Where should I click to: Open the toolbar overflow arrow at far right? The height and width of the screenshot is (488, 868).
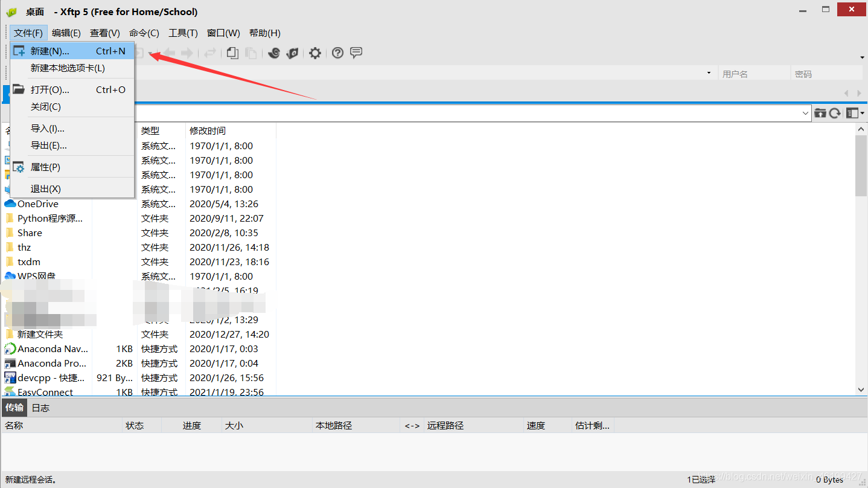coord(862,57)
